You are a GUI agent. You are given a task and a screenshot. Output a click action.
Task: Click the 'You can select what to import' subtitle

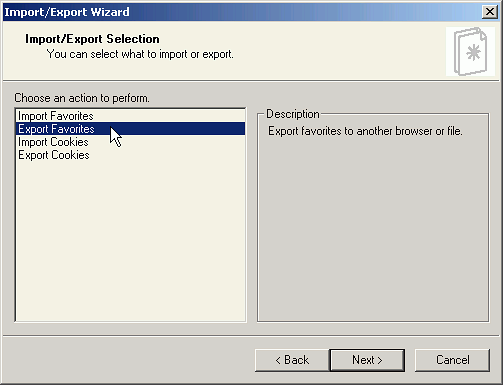click(x=140, y=54)
